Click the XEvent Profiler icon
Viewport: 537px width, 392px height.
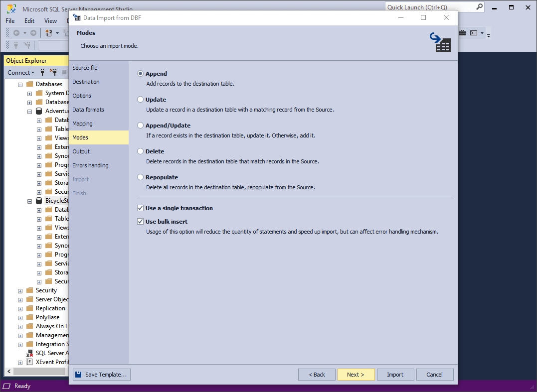[x=29, y=362]
